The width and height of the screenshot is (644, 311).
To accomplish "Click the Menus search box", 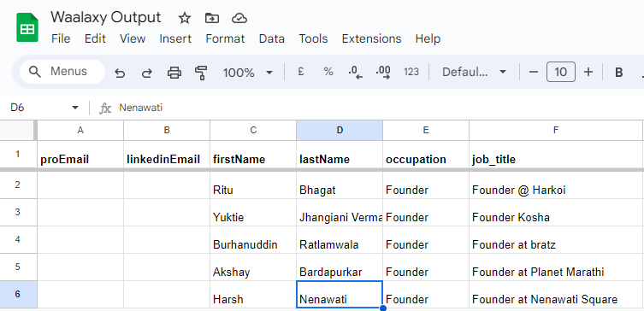I will (62, 72).
